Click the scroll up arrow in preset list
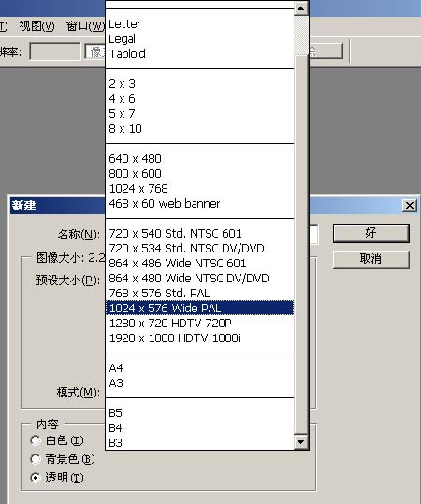 pos(300,8)
